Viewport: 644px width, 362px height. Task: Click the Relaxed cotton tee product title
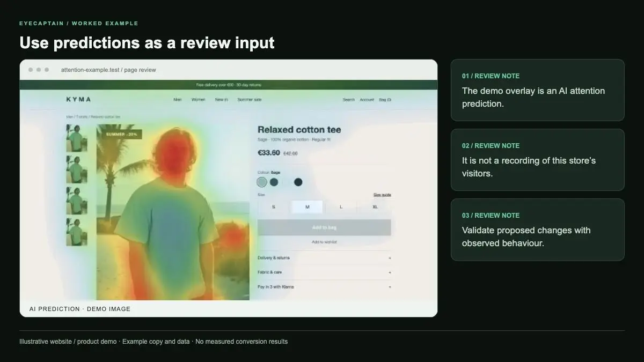[x=299, y=129]
